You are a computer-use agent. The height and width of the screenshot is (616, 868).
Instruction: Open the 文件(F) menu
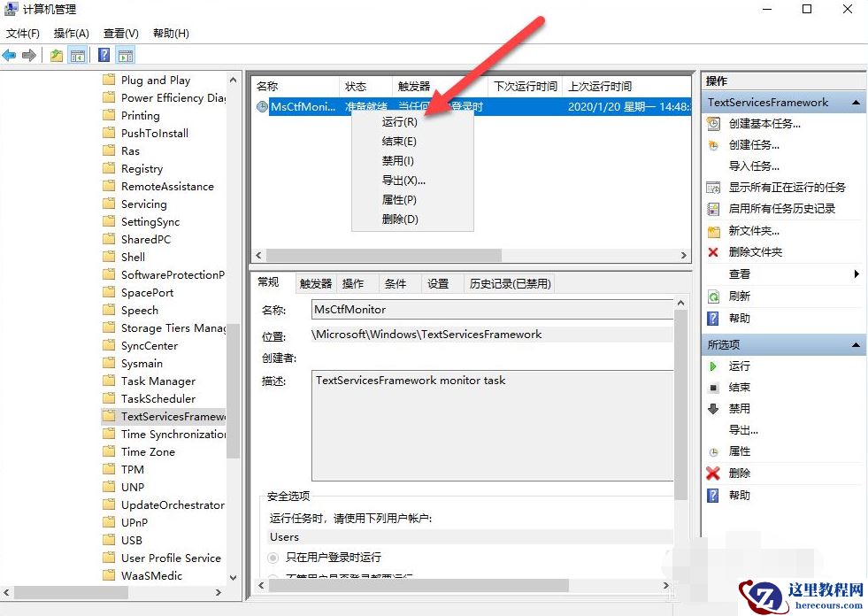pos(22,34)
